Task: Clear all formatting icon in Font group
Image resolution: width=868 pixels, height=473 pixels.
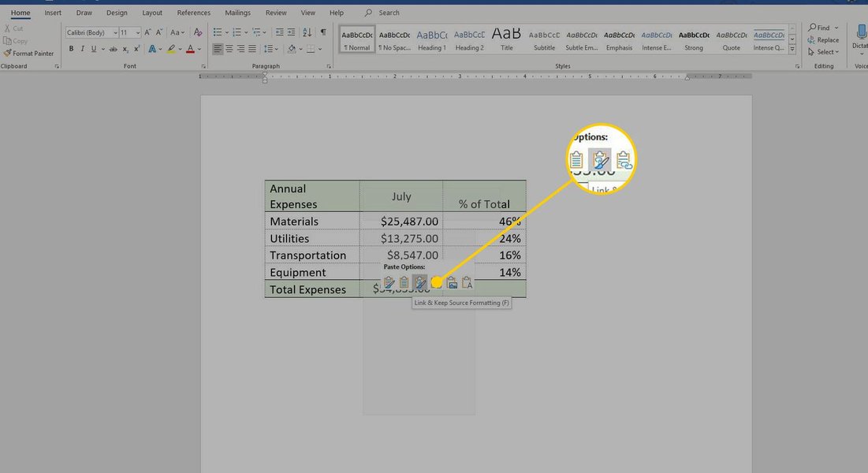Action: [x=198, y=32]
